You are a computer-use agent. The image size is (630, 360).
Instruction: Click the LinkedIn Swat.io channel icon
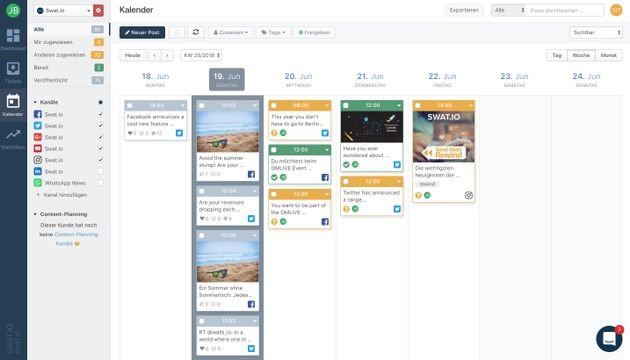(x=37, y=171)
